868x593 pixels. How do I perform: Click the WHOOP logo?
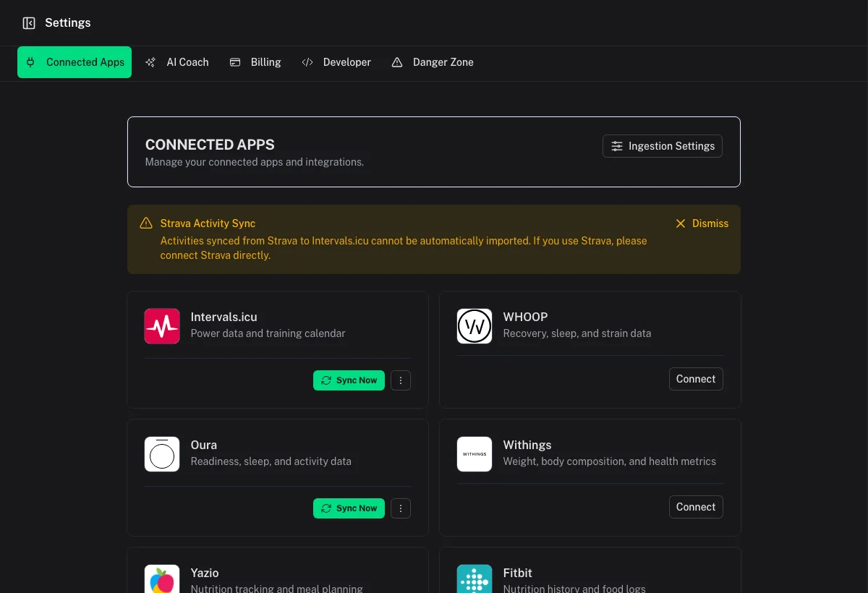475,326
